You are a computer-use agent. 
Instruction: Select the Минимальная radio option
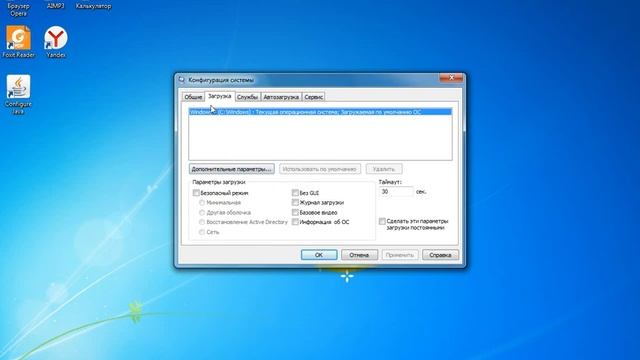coord(202,202)
